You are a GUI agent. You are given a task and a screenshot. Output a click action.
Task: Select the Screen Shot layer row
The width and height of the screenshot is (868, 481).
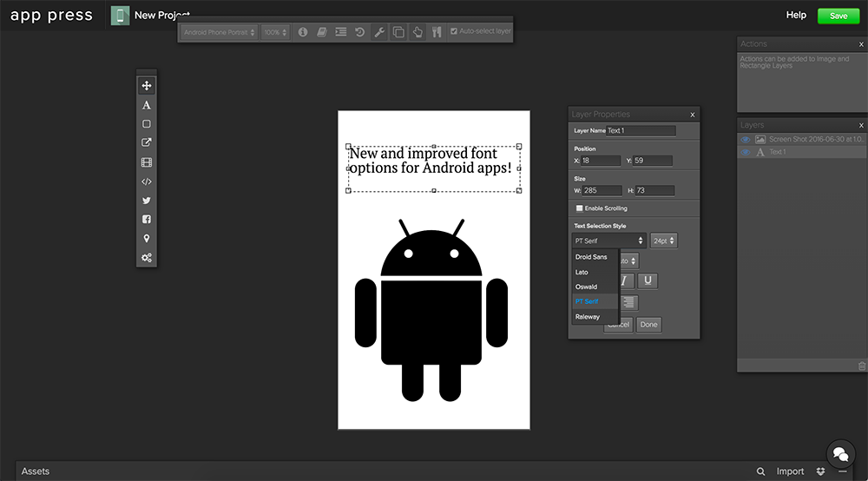click(x=802, y=140)
